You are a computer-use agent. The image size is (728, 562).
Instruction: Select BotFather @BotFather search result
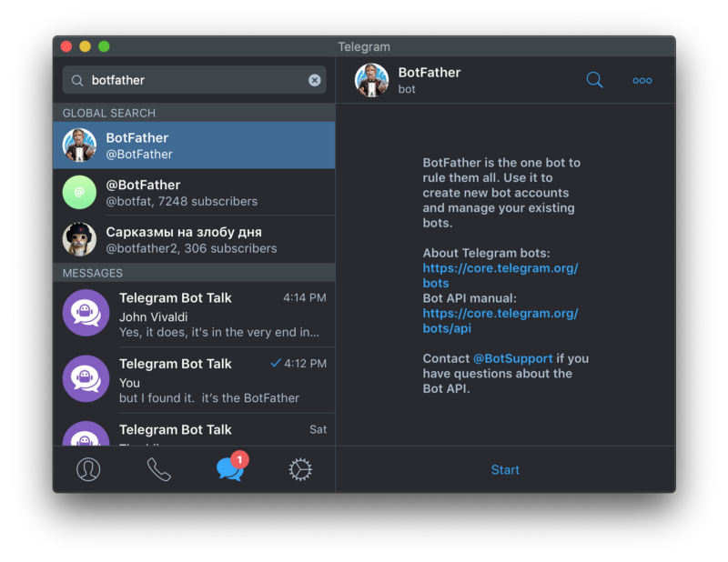(x=194, y=146)
